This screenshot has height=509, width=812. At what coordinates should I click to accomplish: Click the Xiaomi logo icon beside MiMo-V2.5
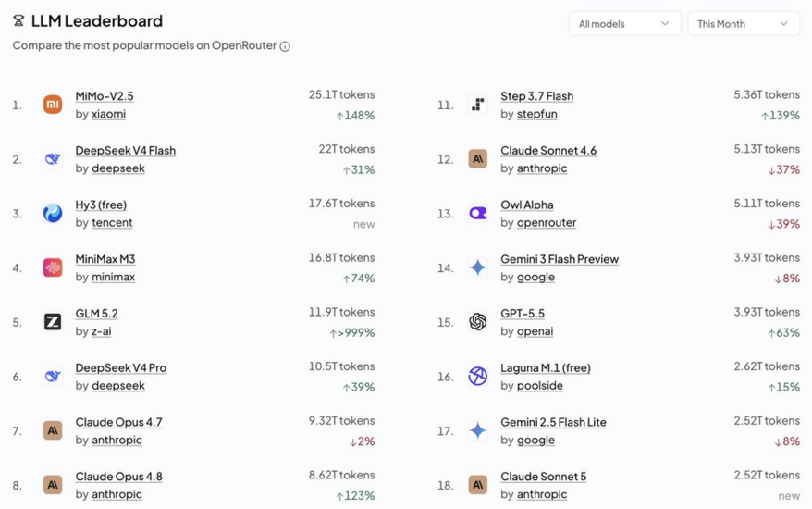[x=53, y=105]
